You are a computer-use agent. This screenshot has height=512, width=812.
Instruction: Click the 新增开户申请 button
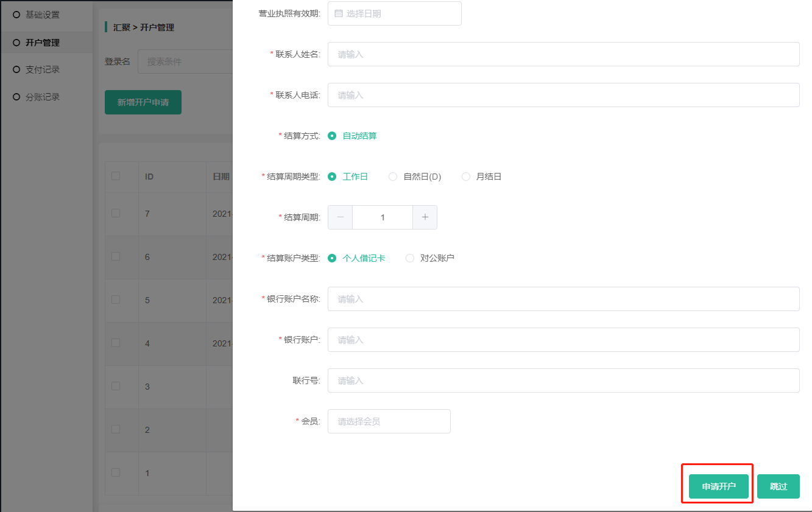point(143,102)
